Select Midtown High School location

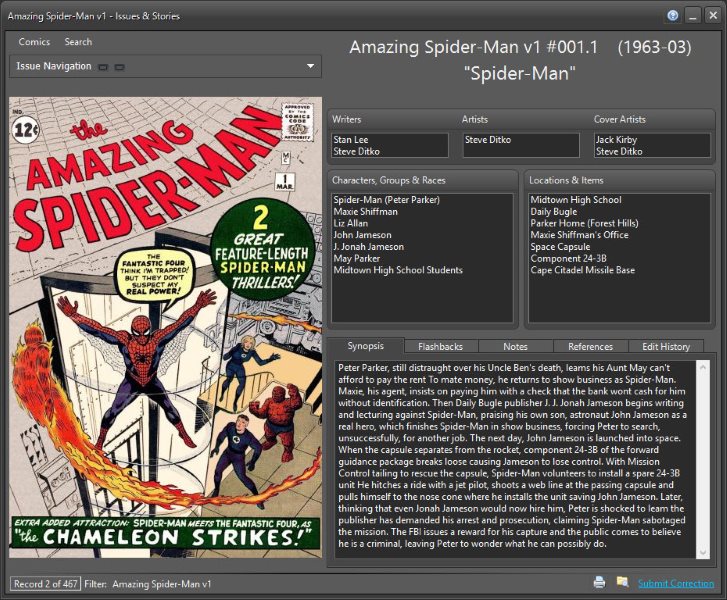pyautogui.click(x=576, y=200)
